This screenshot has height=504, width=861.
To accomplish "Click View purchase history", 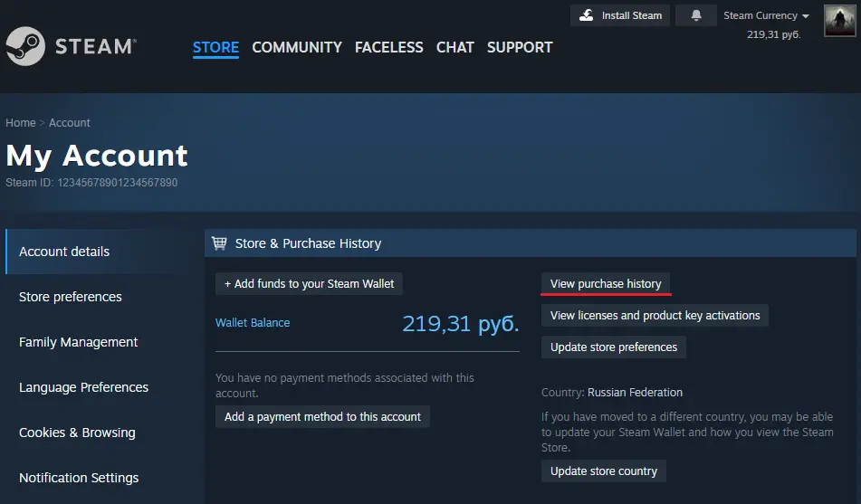I will pyautogui.click(x=606, y=284).
